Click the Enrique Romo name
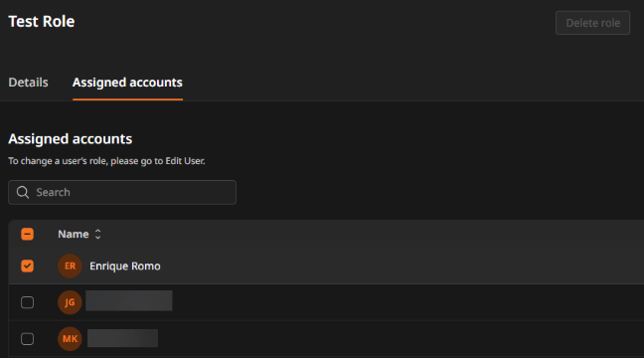Viewport: 644px width, 358px height. pyautogui.click(x=125, y=267)
